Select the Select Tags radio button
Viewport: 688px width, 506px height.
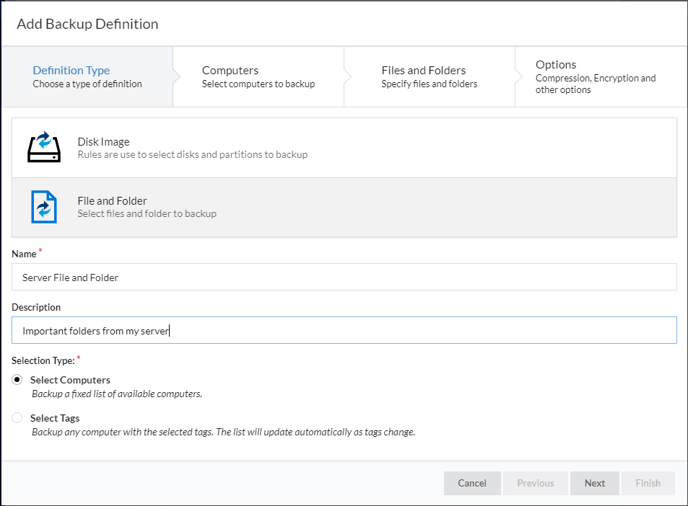[x=17, y=417]
